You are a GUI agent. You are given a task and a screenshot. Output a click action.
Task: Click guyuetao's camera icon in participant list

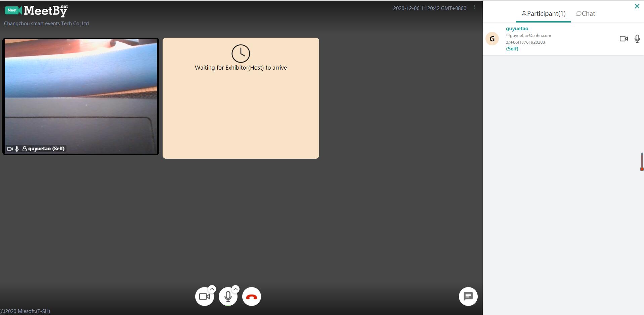pyautogui.click(x=624, y=39)
